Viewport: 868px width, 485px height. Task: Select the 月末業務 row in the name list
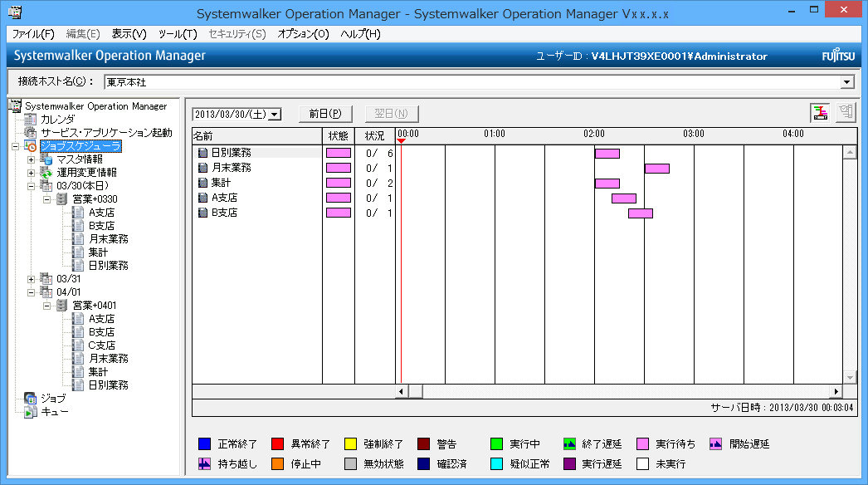pos(231,168)
